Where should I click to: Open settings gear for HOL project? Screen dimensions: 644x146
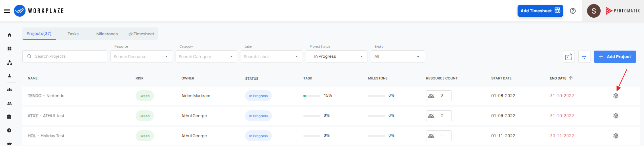(x=616, y=136)
